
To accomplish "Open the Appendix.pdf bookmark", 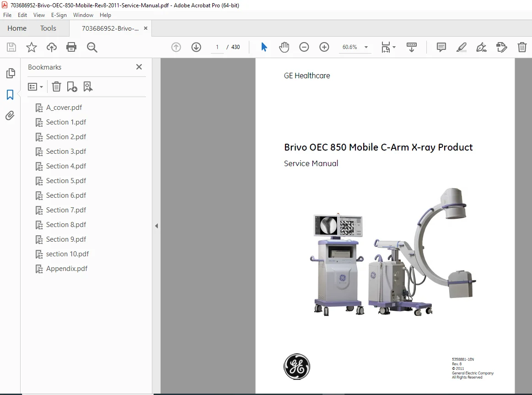I will coord(66,269).
